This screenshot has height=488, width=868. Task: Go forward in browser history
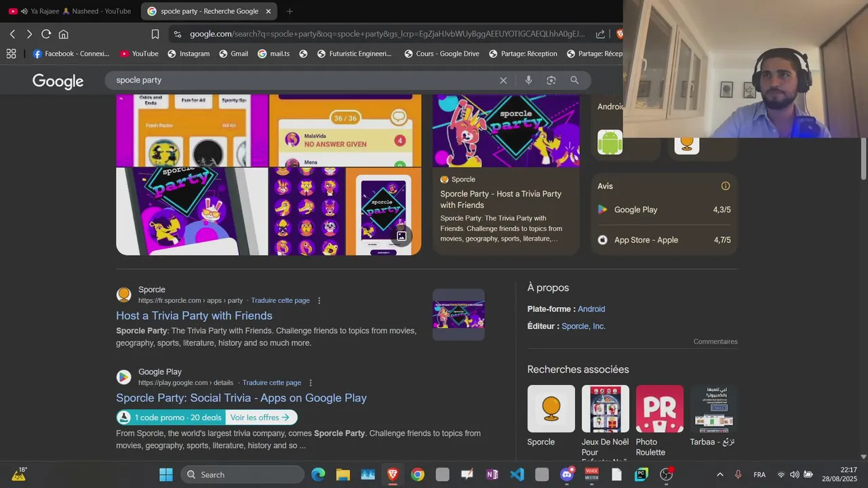[x=29, y=34]
